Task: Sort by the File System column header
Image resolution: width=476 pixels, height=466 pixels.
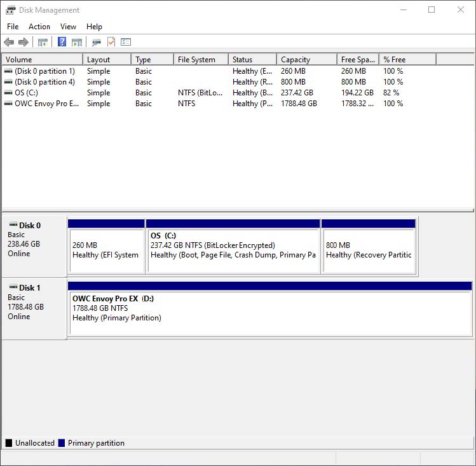Action: 200,60
